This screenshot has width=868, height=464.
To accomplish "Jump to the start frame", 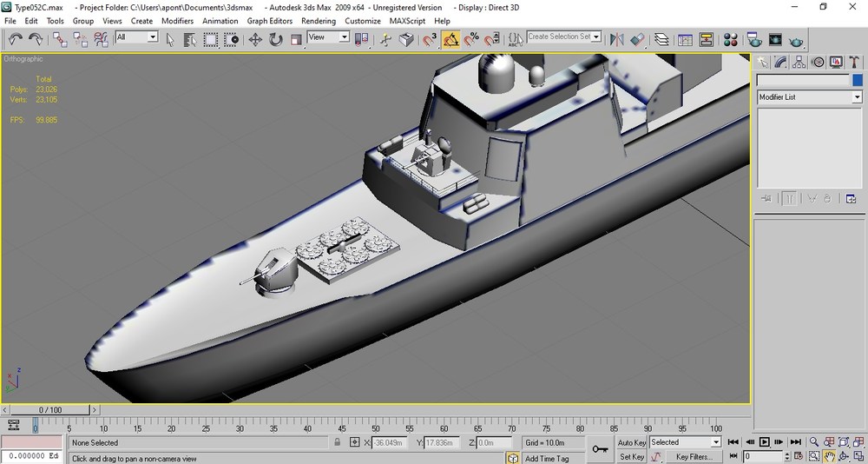I will (733, 441).
